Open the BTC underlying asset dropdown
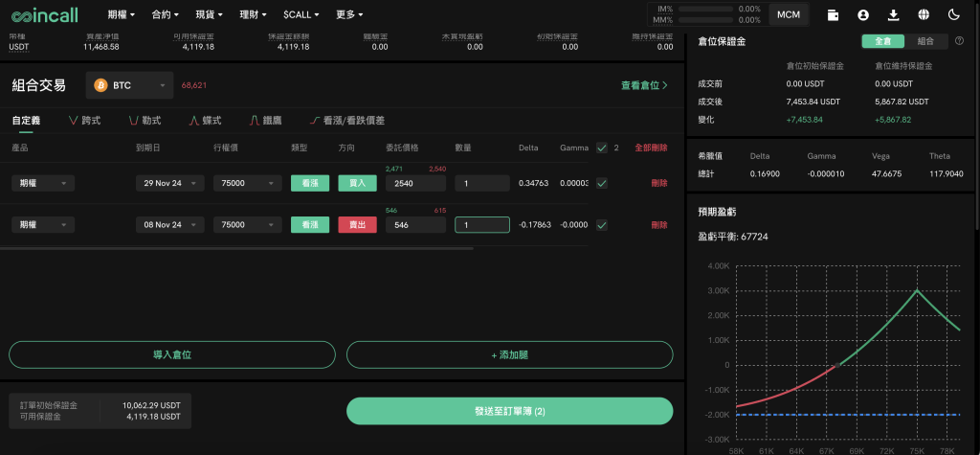Viewport: 980px width, 455px height. 130,85
